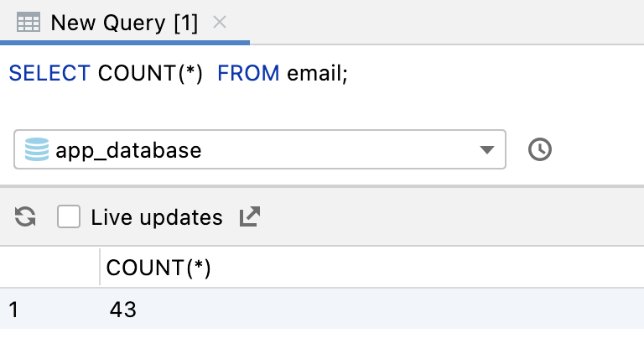Expand the database dropdown arrow
Viewport: 644px width, 349px height.
[486, 151]
